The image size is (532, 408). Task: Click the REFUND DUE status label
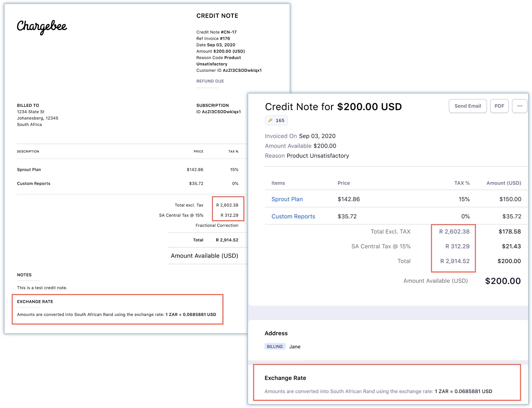coord(210,81)
